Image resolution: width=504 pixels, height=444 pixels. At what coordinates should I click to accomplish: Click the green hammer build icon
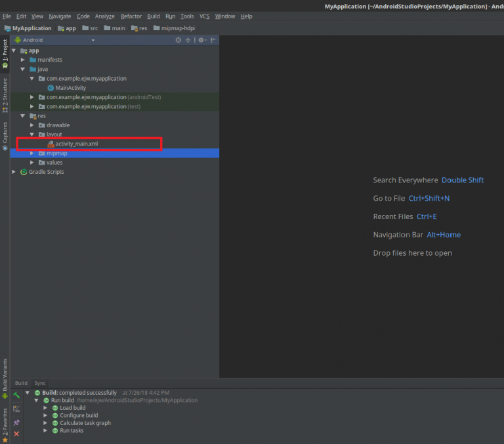point(16,395)
